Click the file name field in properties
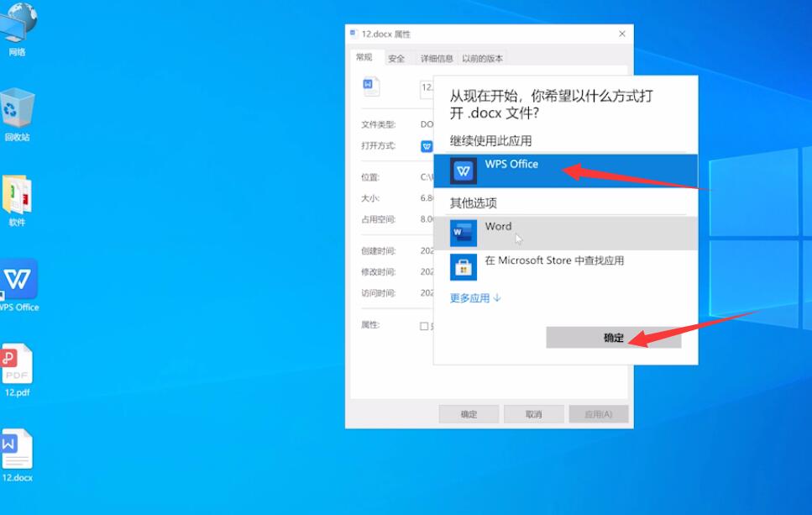The width and height of the screenshot is (812, 515). tap(427, 88)
